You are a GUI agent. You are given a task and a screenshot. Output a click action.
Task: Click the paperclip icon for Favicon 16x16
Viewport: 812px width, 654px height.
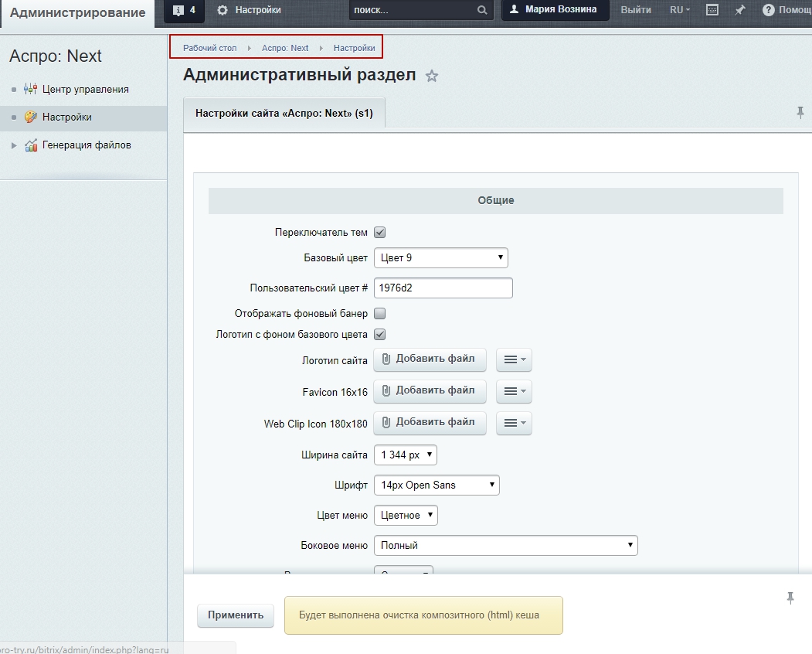386,390
